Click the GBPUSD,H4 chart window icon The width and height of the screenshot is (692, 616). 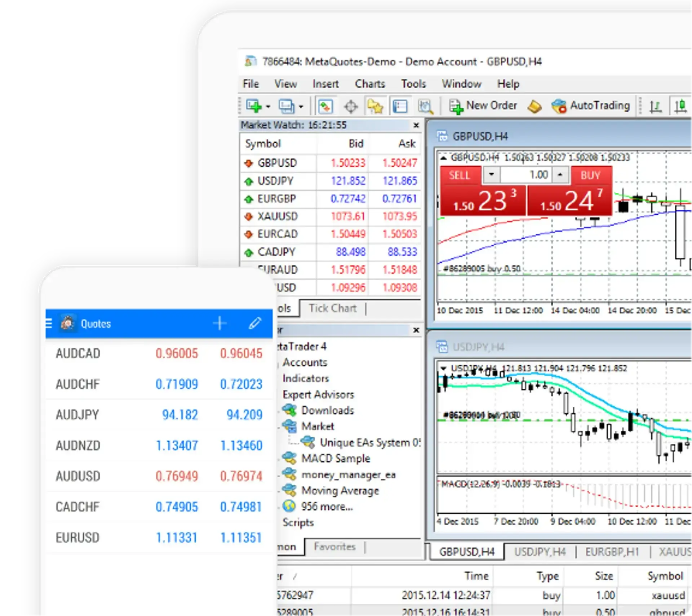pyautogui.click(x=442, y=136)
